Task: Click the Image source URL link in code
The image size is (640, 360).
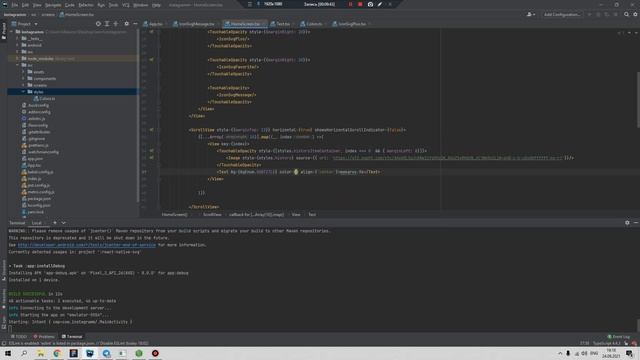Action: [x=447, y=158]
